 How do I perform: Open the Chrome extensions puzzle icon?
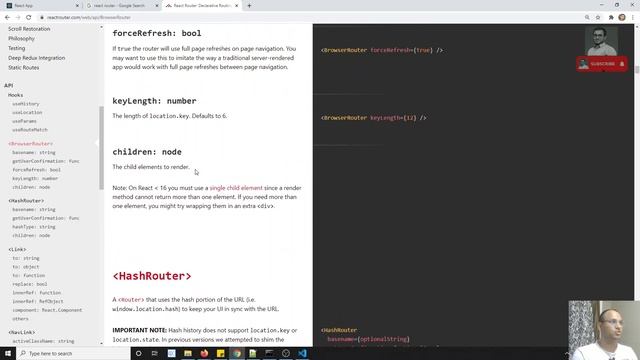pos(611,18)
